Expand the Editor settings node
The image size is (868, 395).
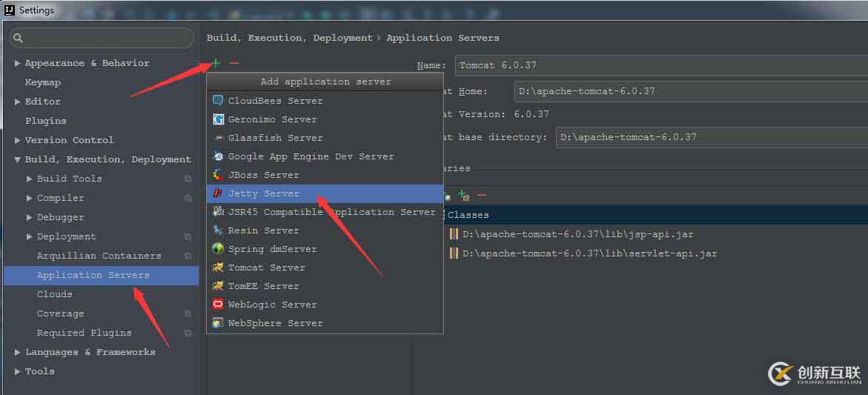coord(17,102)
